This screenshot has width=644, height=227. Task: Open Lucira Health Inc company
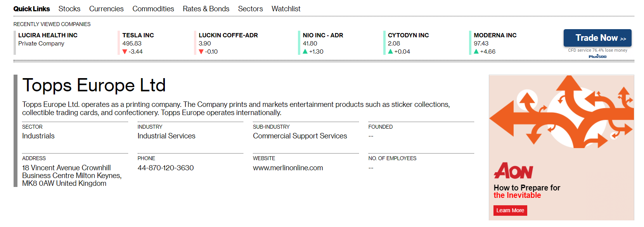[48, 35]
